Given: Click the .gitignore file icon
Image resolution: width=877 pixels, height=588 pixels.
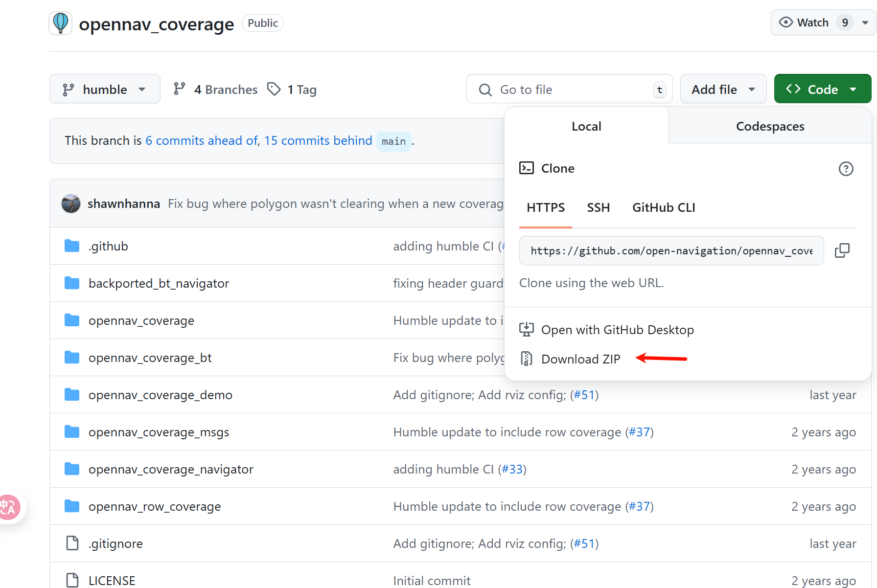Looking at the screenshot, I should 72,543.
